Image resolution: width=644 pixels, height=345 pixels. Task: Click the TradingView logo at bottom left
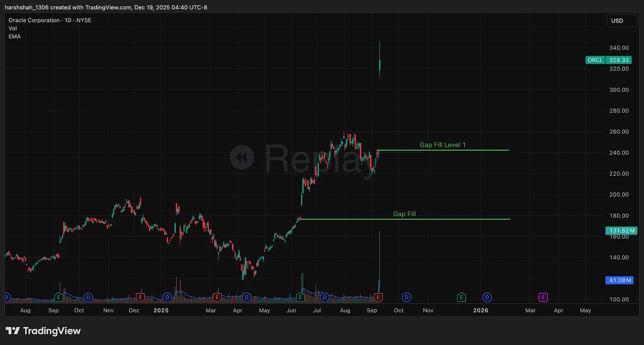point(43,331)
